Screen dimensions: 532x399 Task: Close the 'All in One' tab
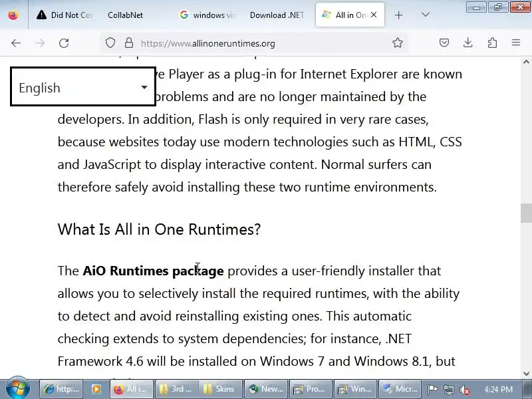[374, 15]
